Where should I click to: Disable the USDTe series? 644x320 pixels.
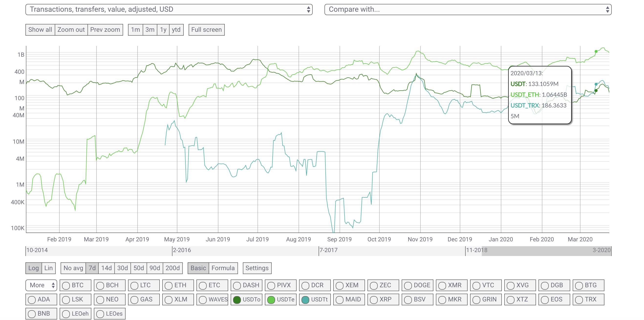281,299
